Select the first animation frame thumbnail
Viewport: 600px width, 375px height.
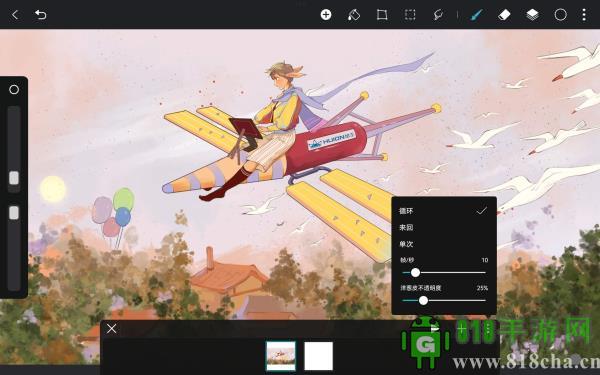click(x=281, y=356)
